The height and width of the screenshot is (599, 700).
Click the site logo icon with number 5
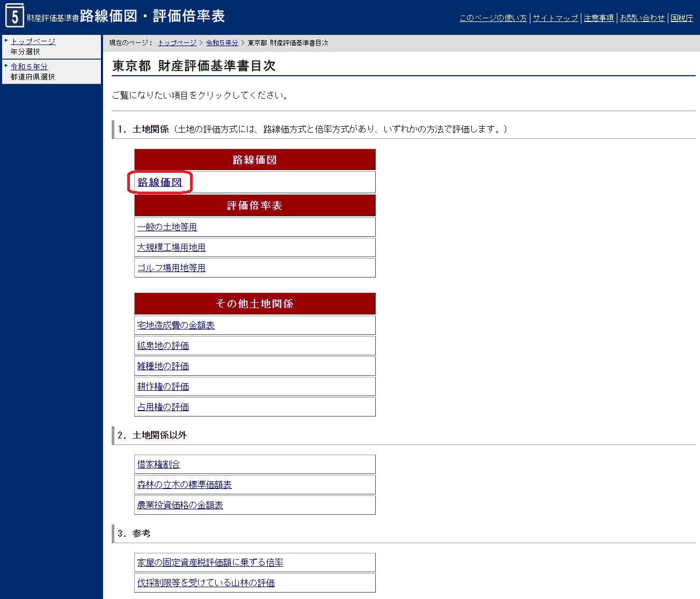(x=14, y=15)
